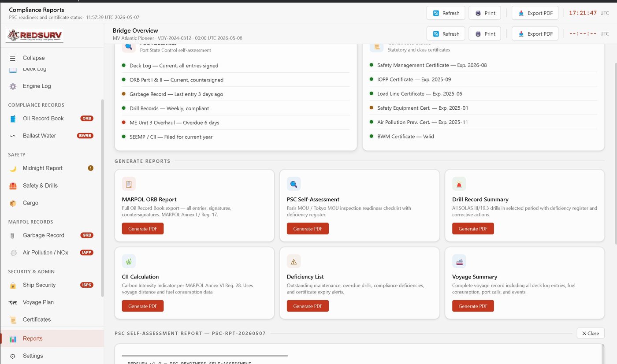Click the ISPS badge on Ship Security
Screen dimensions: 617x364
pos(87,285)
